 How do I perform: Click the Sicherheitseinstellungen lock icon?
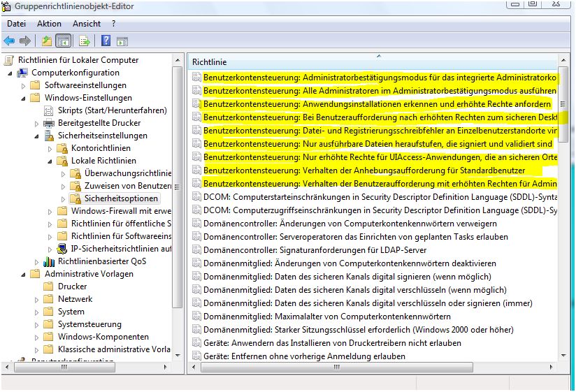click(x=49, y=136)
